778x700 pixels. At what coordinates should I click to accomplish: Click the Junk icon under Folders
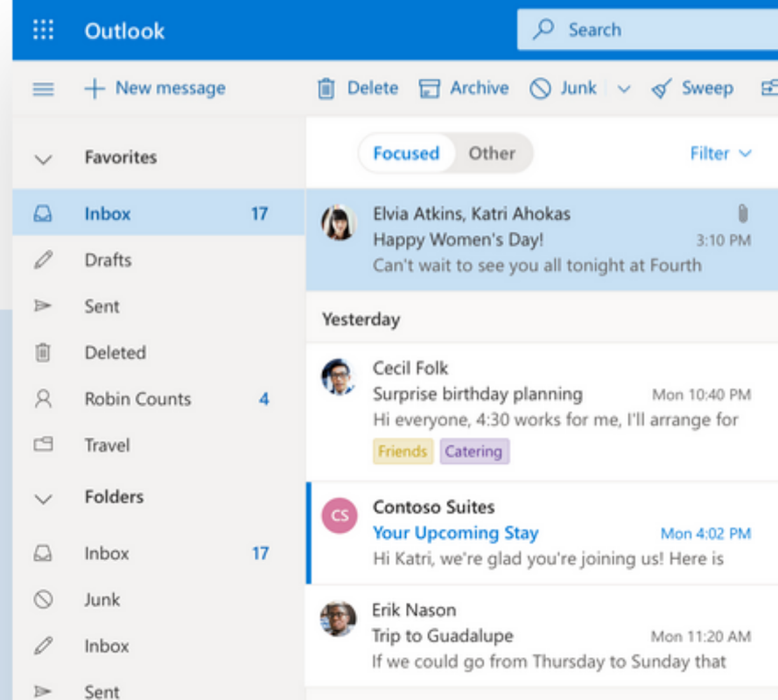(43, 599)
